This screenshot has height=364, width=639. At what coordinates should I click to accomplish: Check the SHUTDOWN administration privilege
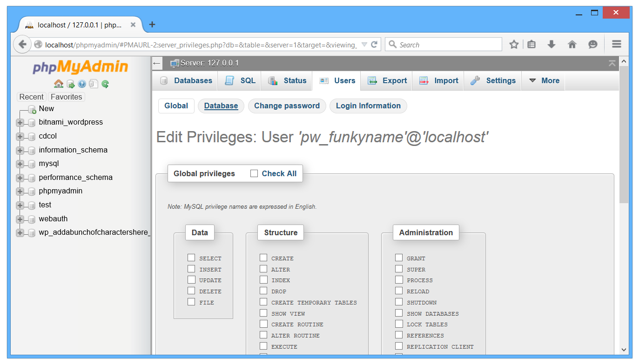pyautogui.click(x=399, y=302)
